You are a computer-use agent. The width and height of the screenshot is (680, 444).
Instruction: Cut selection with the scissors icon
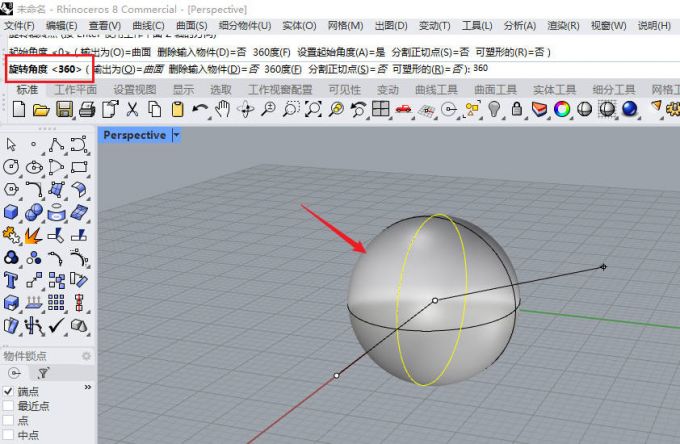pyautogui.click(x=132, y=109)
